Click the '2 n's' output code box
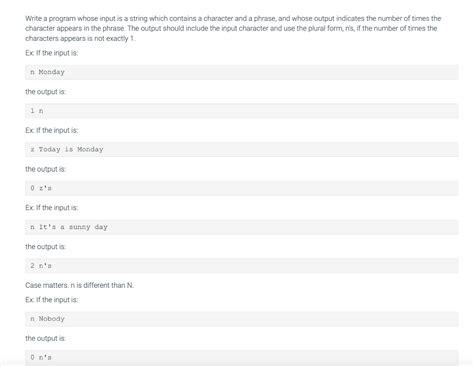Viewport: 474px width, 366px height. pyautogui.click(x=242, y=266)
